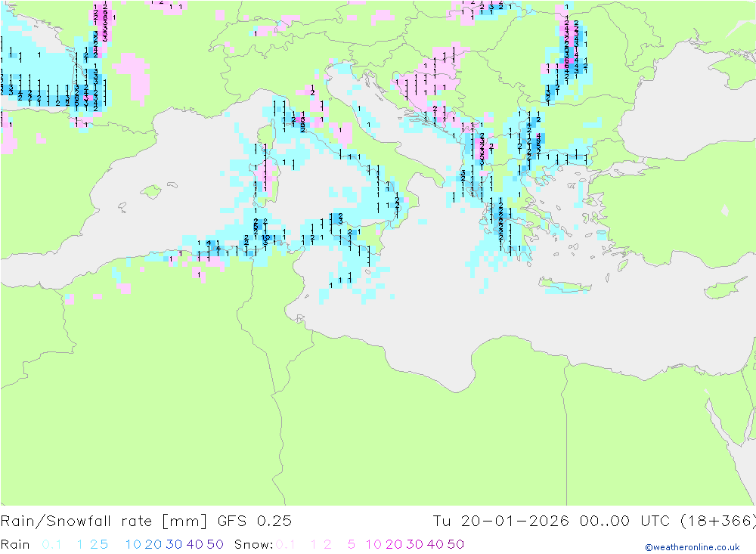Select the Snow legend value 2
The image size is (756, 554).
click(x=327, y=544)
